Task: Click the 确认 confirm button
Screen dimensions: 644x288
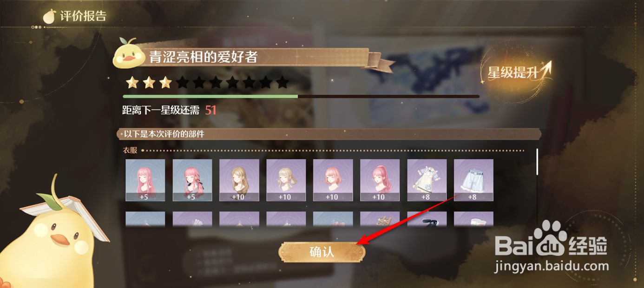Action: coord(322,252)
